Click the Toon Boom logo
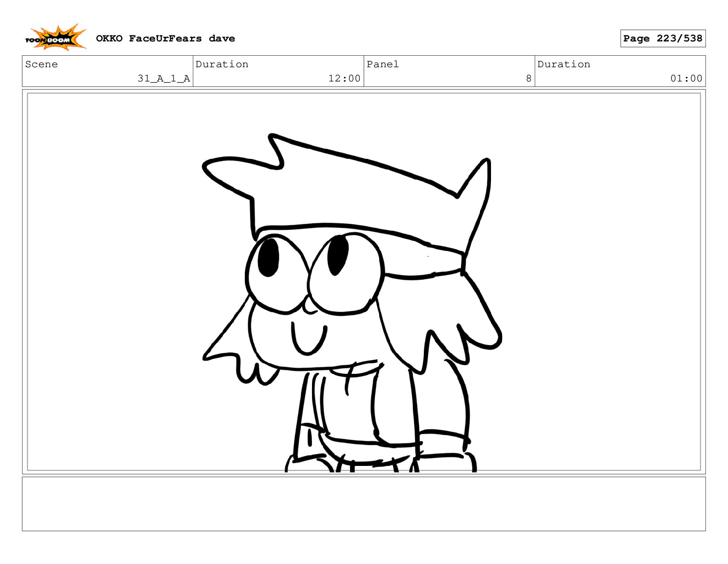Image resolution: width=728 pixels, height=564 pixels. click(x=55, y=38)
